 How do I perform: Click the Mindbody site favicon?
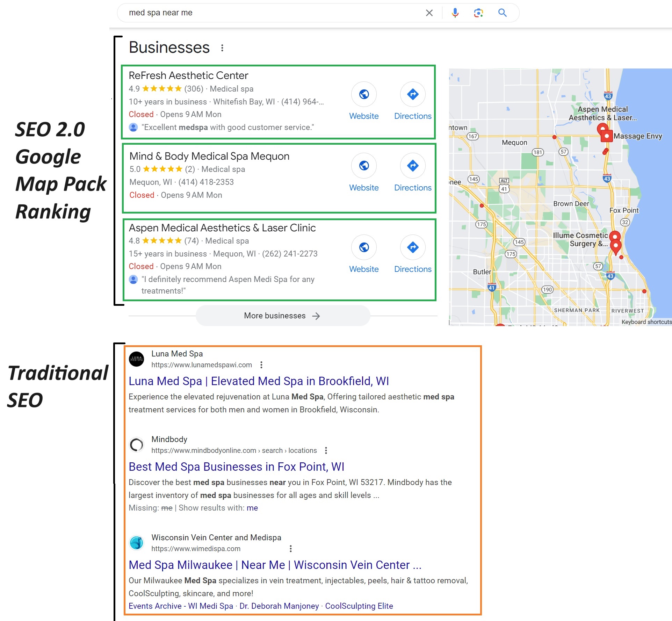pos(137,445)
